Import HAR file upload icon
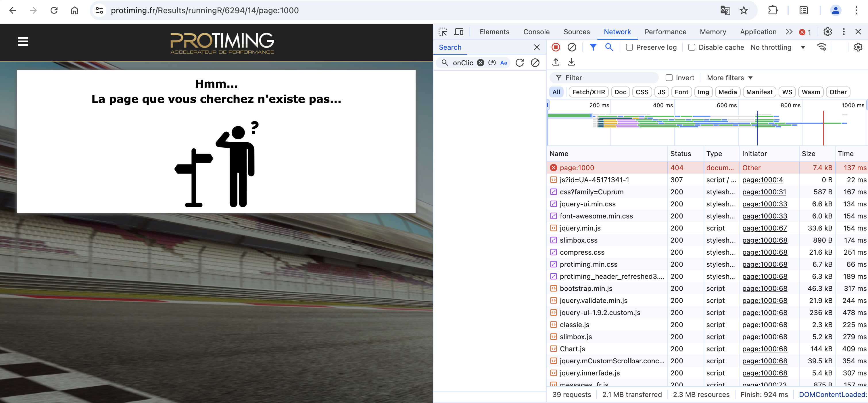 pyautogui.click(x=556, y=62)
